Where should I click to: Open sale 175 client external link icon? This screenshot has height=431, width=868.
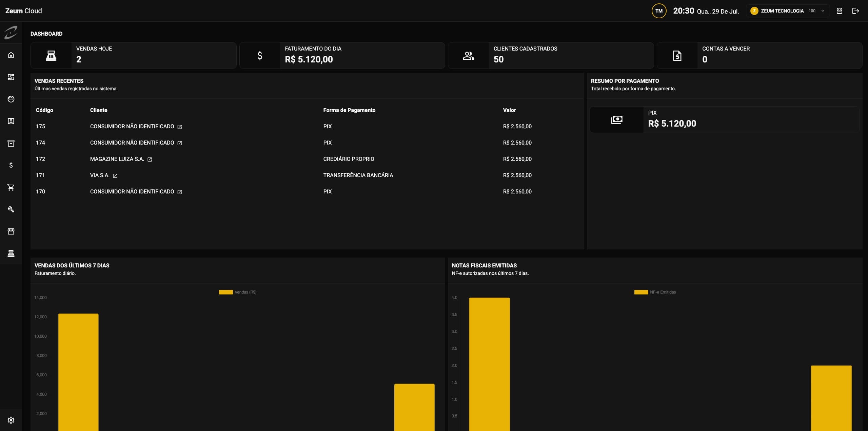[180, 127]
